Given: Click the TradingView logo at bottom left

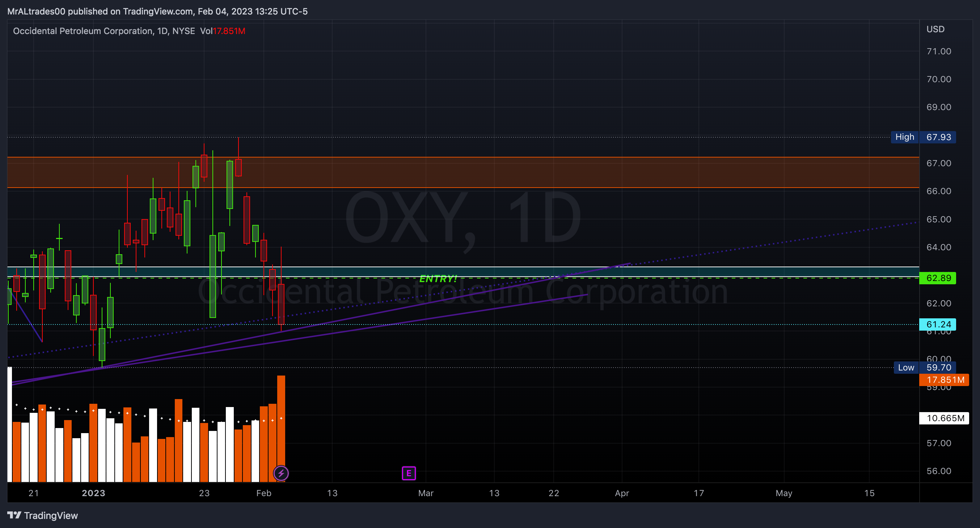Looking at the screenshot, I should pyautogui.click(x=14, y=515).
